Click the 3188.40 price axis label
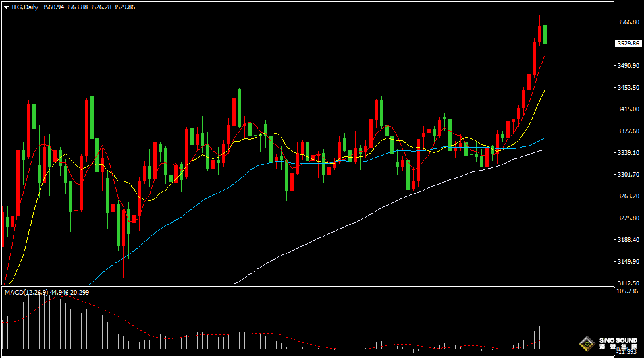This screenshot has height=358, width=644. (x=628, y=239)
